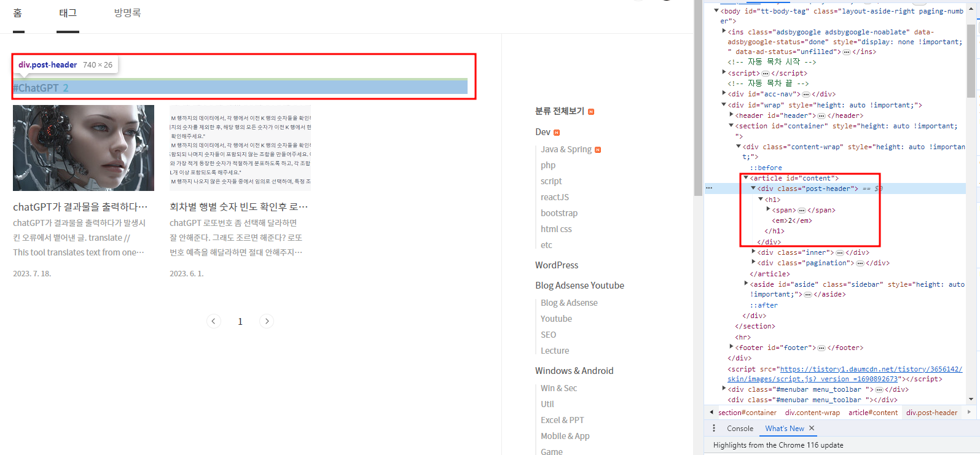Click the ellipsis in the footer node
The width and height of the screenshot is (980, 455).
click(821, 348)
